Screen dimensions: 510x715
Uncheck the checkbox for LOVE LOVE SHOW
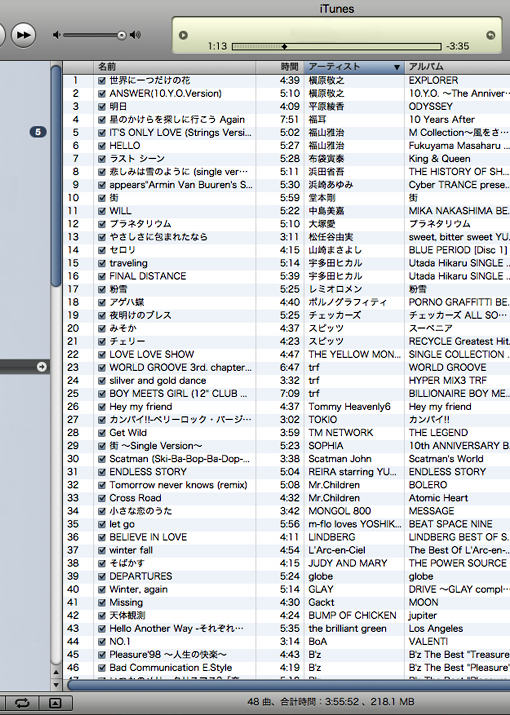(x=102, y=355)
